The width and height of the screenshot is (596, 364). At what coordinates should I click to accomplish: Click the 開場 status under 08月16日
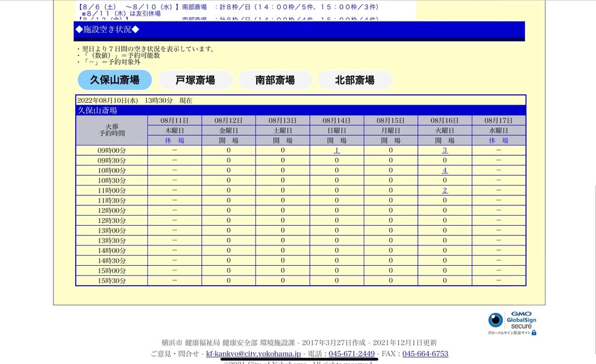point(444,141)
